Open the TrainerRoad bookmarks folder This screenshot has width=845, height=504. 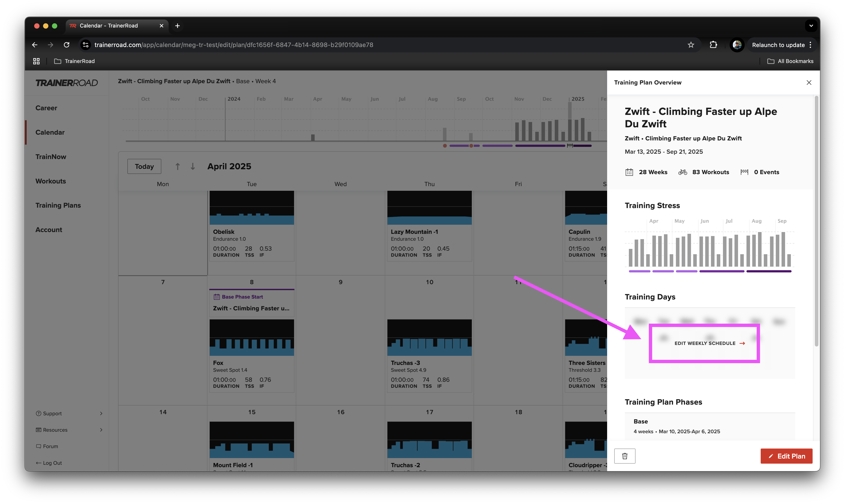pyautogui.click(x=75, y=61)
